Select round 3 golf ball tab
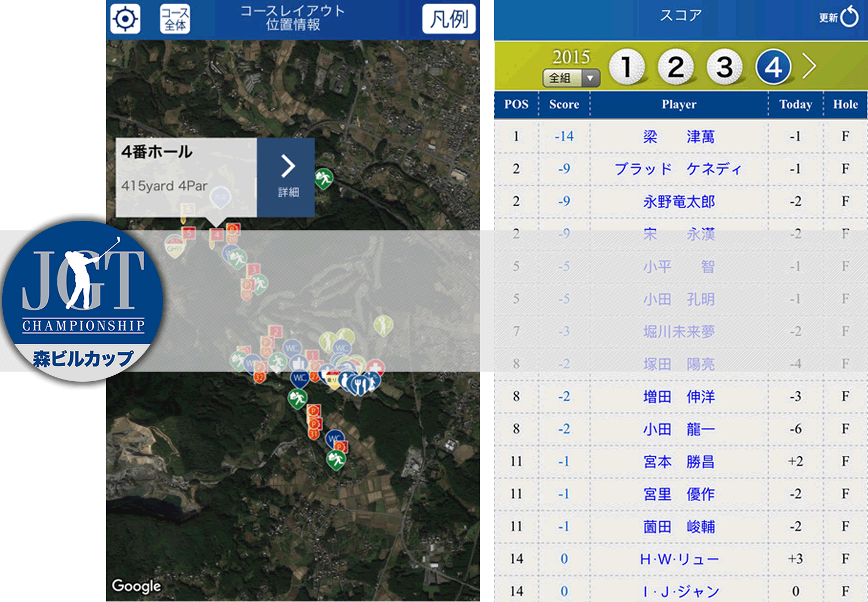 (724, 67)
